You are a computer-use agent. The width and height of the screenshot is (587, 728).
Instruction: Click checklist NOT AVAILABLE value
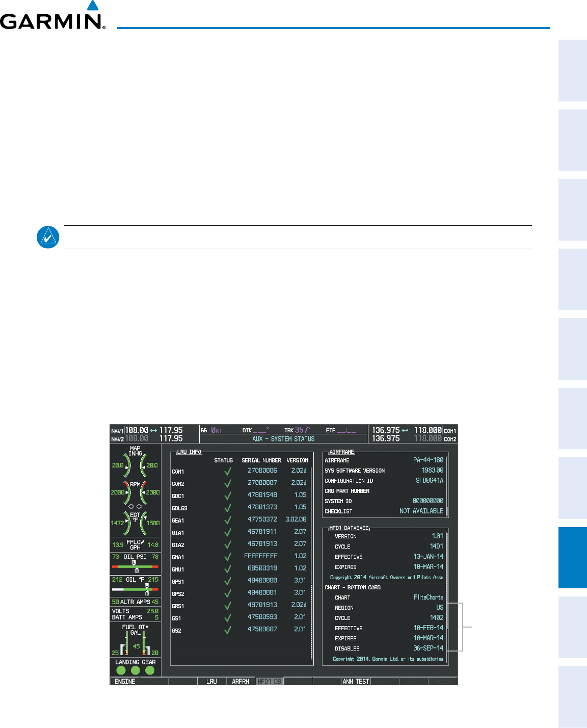click(x=421, y=511)
